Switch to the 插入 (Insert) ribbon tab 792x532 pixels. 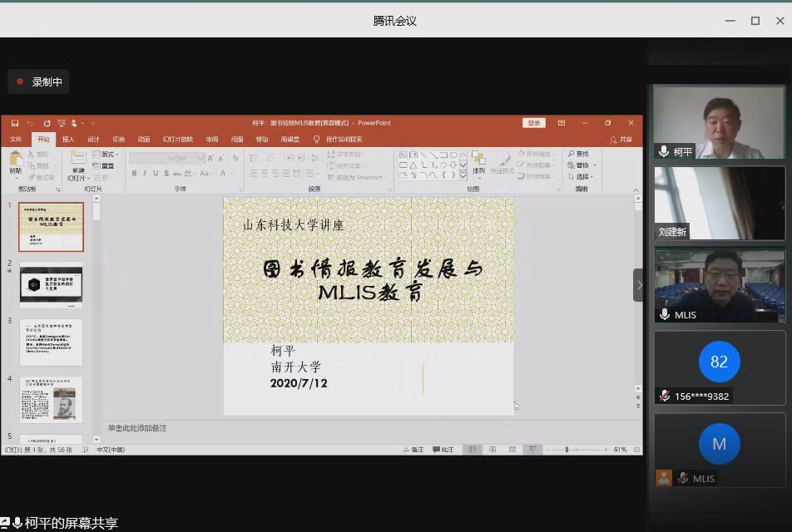click(68, 139)
